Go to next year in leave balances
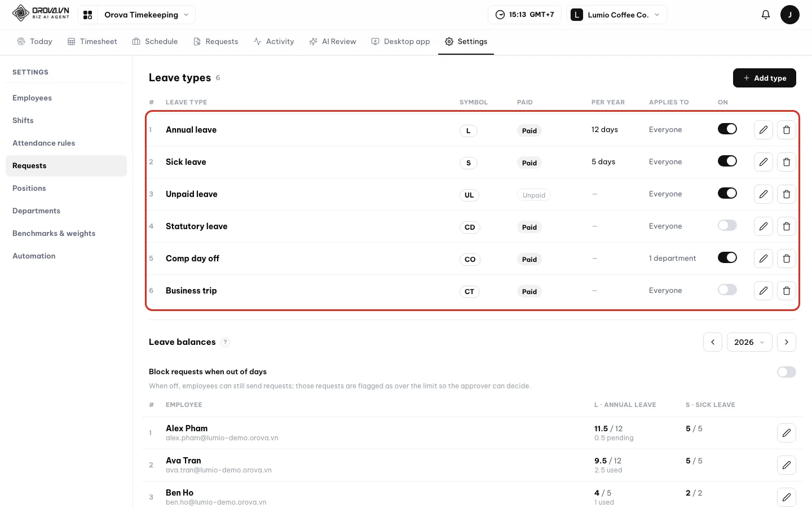812x508 pixels. coord(787,342)
